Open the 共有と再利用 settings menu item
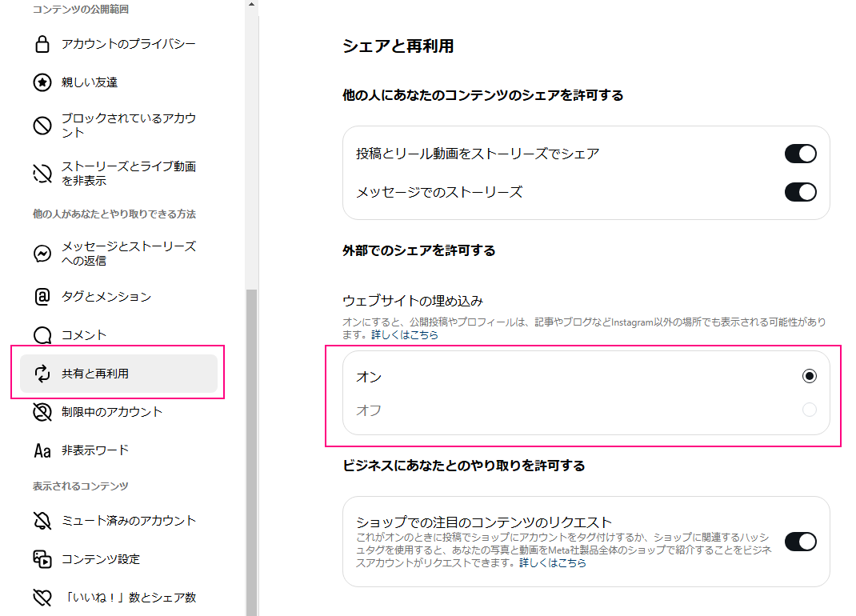 [118, 374]
